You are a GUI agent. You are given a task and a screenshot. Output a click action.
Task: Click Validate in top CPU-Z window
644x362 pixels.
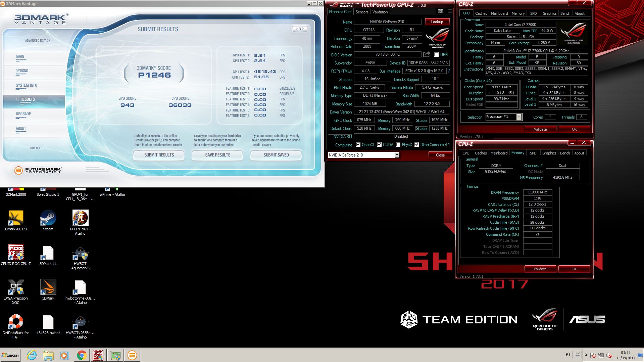click(x=540, y=129)
